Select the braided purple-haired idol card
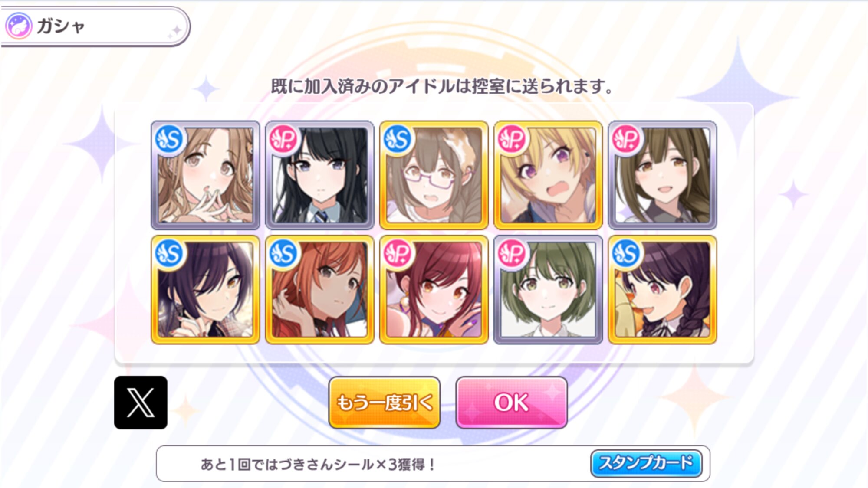The image size is (868, 488). click(662, 290)
